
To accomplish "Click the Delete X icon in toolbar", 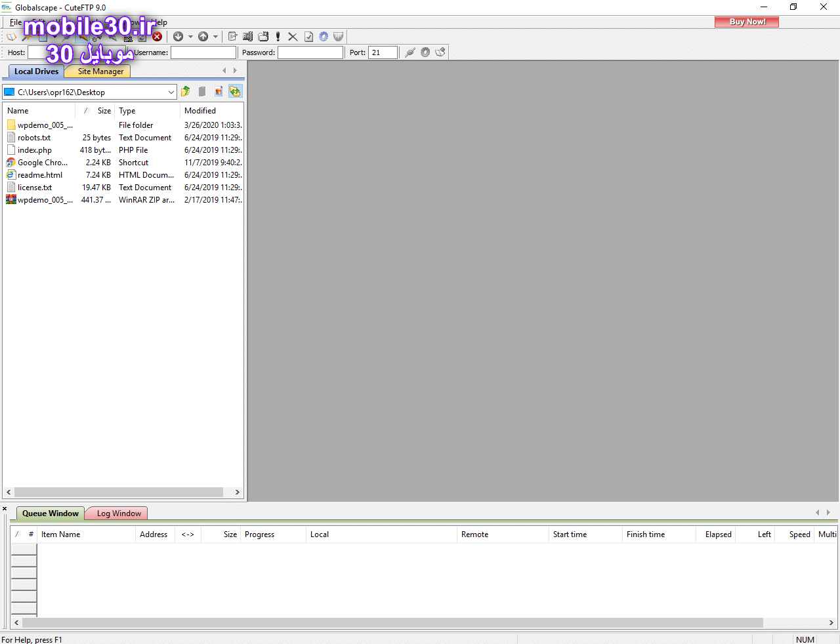I will 293,37.
